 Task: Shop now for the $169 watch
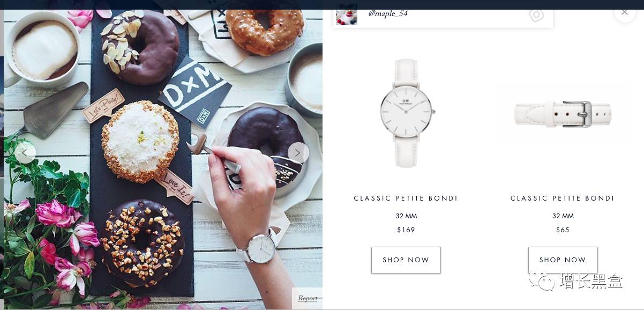[406, 260]
